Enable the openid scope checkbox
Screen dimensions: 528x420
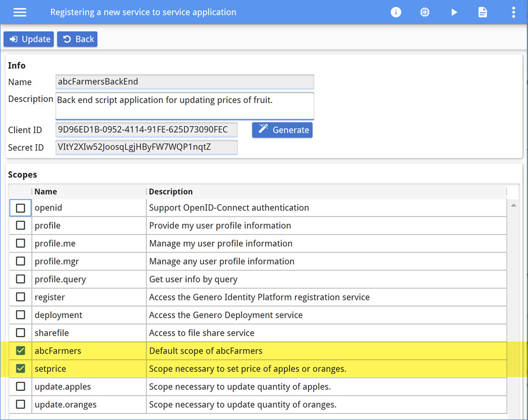pos(21,208)
